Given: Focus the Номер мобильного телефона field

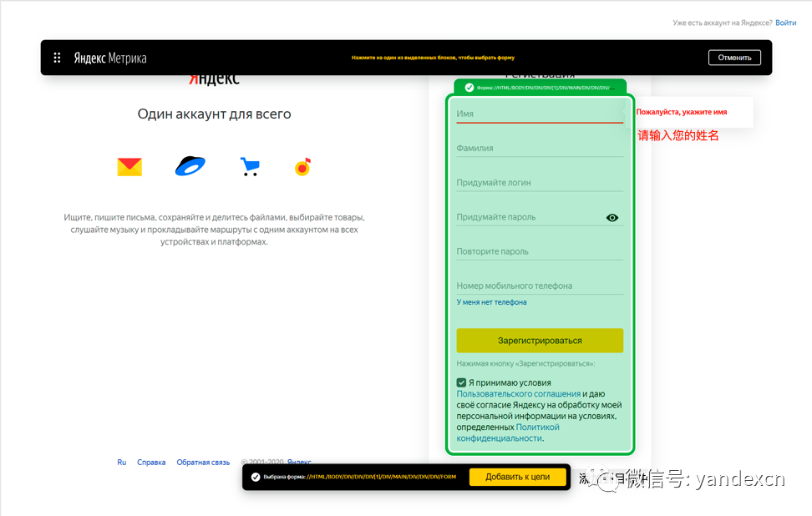Looking at the screenshot, I should (540, 286).
